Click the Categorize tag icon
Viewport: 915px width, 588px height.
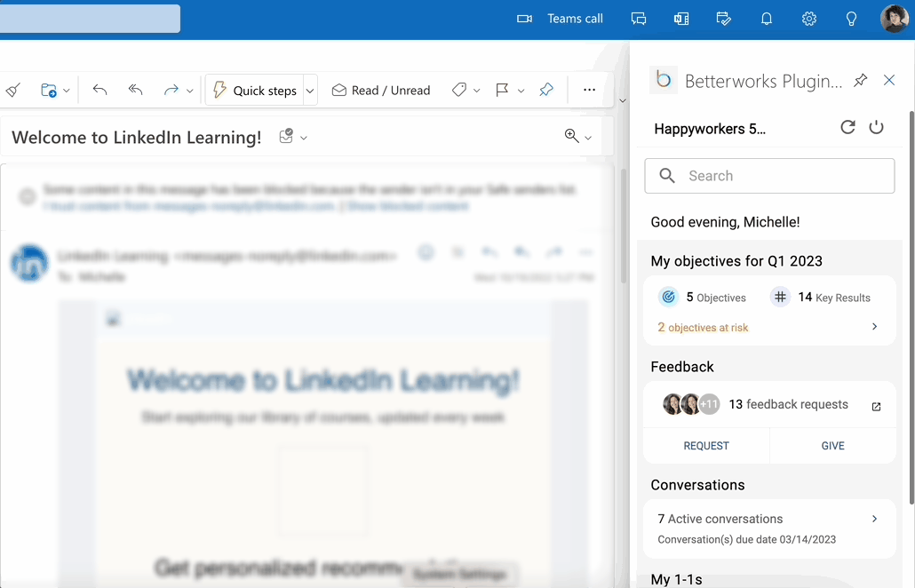tap(459, 90)
